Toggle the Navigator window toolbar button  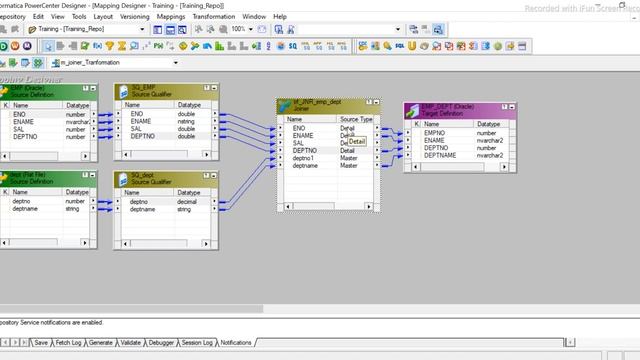158,29
